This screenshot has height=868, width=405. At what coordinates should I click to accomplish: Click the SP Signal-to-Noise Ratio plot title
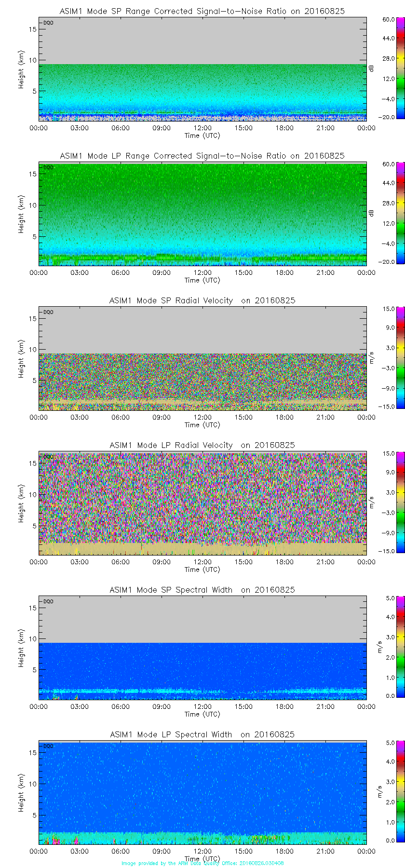pos(202,11)
